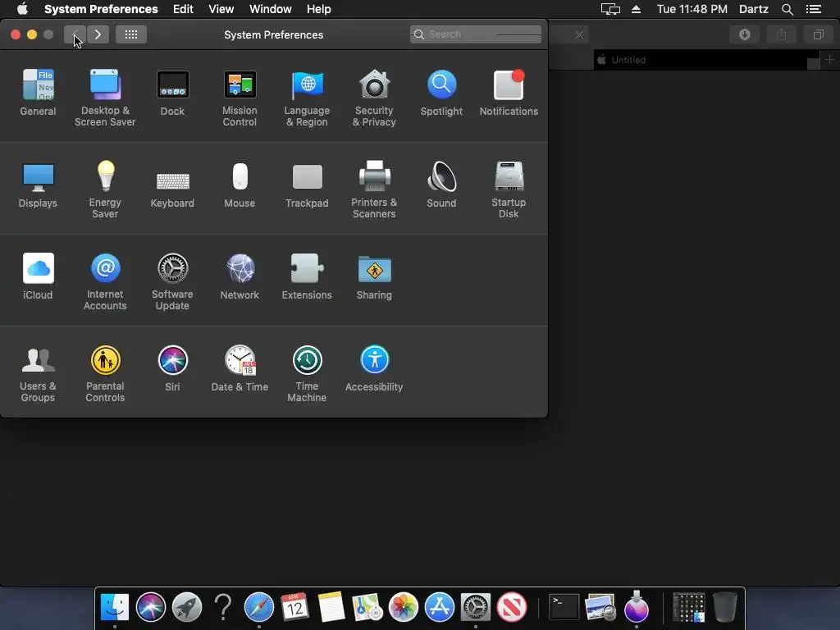This screenshot has height=630, width=840.
Task: Add new tab in background window
Action: [x=830, y=59]
